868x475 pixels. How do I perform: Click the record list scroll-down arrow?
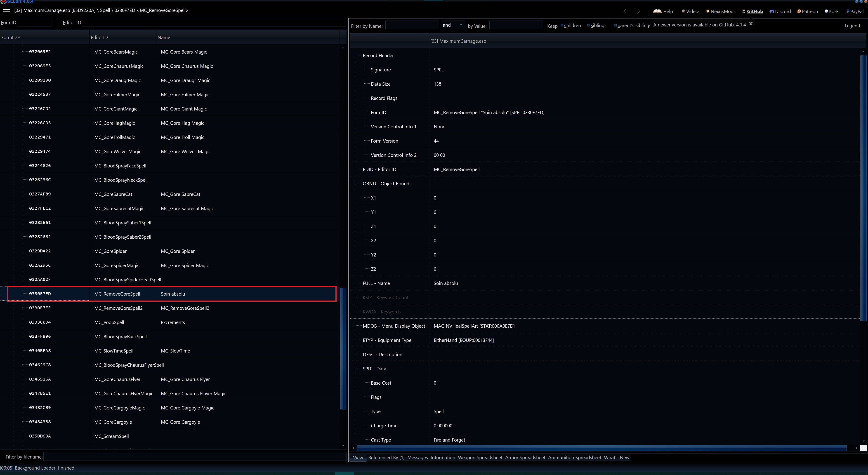click(x=343, y=446)
